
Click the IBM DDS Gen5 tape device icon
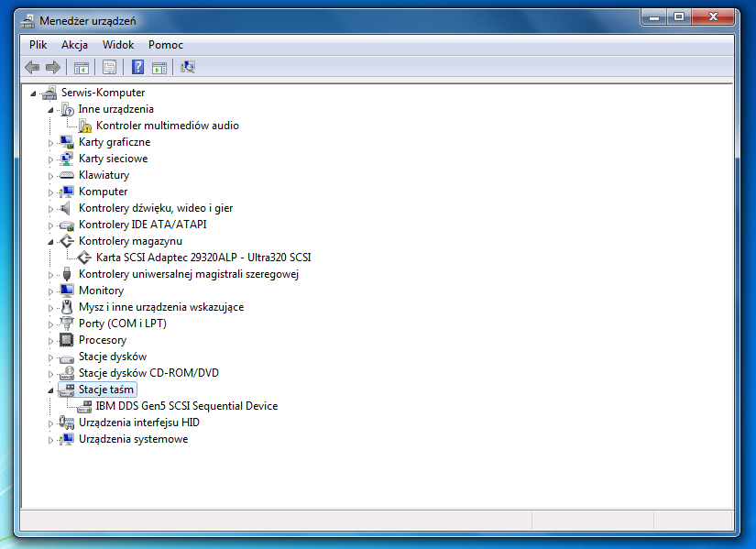tap(84, 406)
